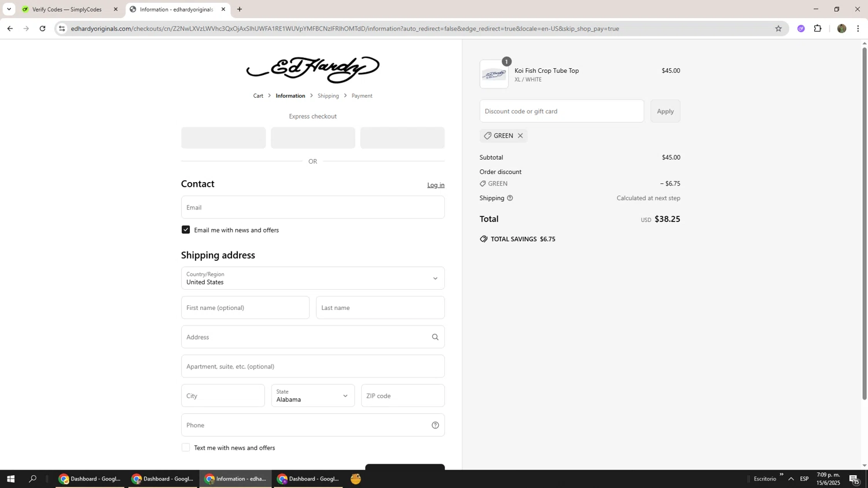Open first Dashboard Google Chrome taskbar window
Image resolution: width=868 pixels, height=488 pixels.
click(x=90, y=479)
